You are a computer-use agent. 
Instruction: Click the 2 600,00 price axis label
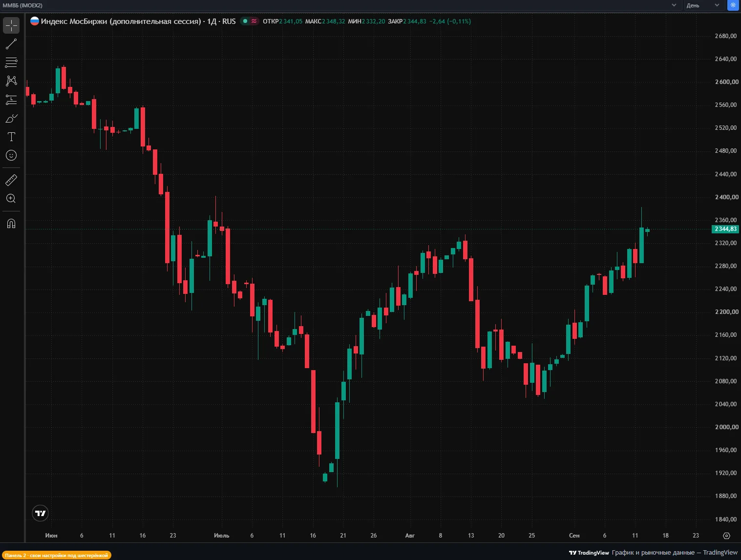click(x=726, y=82)
